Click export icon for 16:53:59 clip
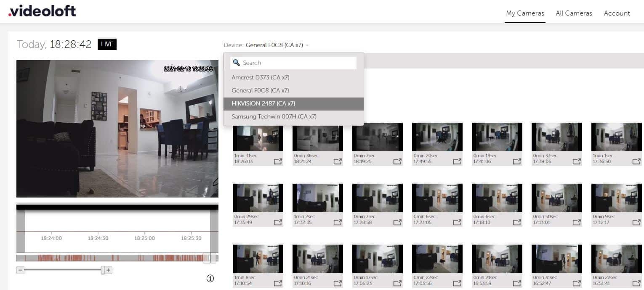This screenshot has width=644, height=290. point(517,283)
